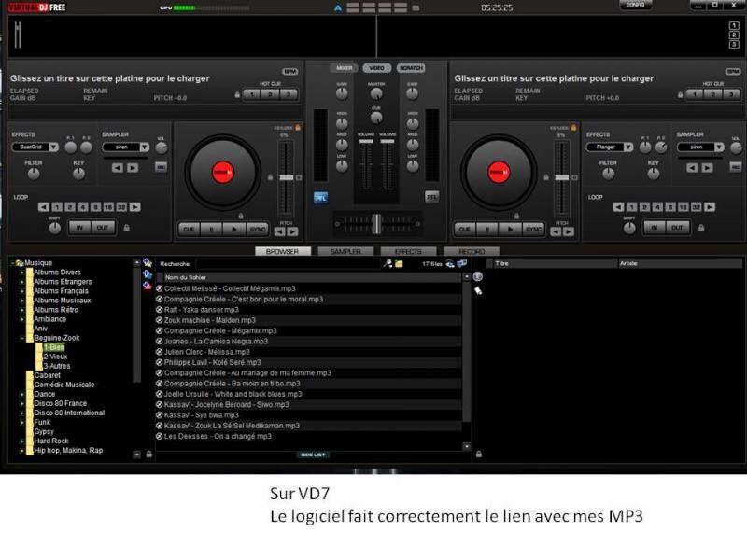Screen dimensions: 747x560
Task: Switch to the EFFECTS tab
Action: pos(408,251)
